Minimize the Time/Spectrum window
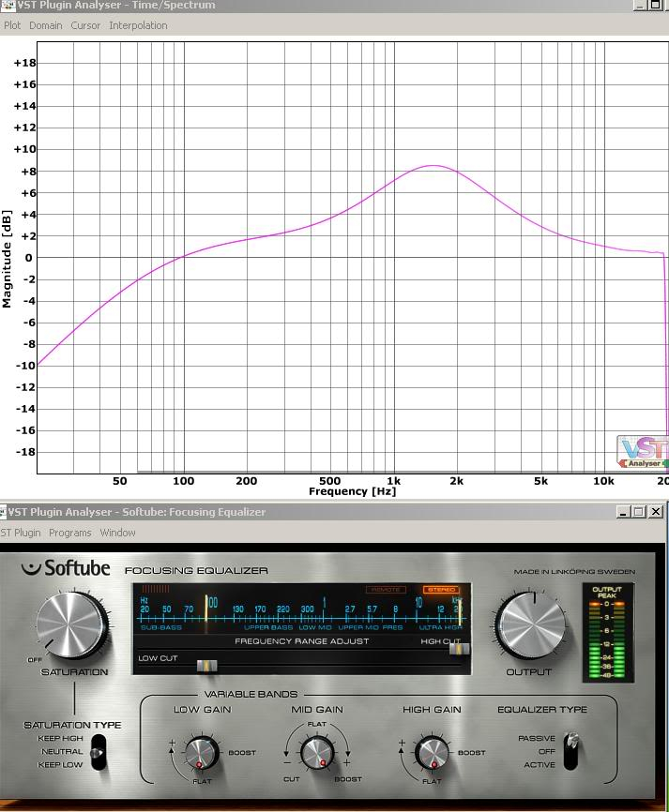The height and width of the screenshot is (812, 669). pyautogui.click(x=640, y=5)
